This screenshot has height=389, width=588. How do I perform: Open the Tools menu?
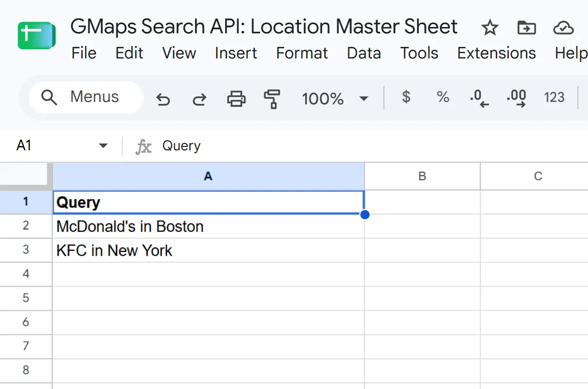point(419,53)
